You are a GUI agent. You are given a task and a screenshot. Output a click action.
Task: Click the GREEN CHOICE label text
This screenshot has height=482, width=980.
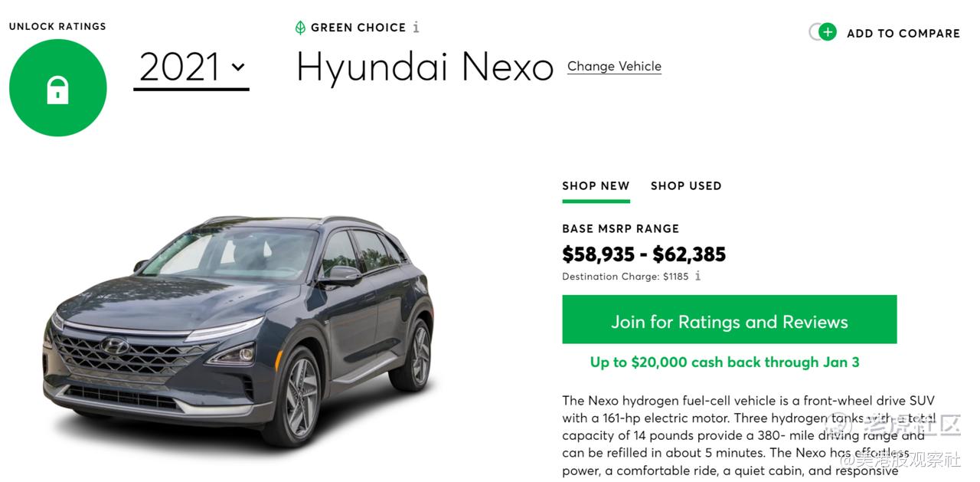tap(358, 28)
